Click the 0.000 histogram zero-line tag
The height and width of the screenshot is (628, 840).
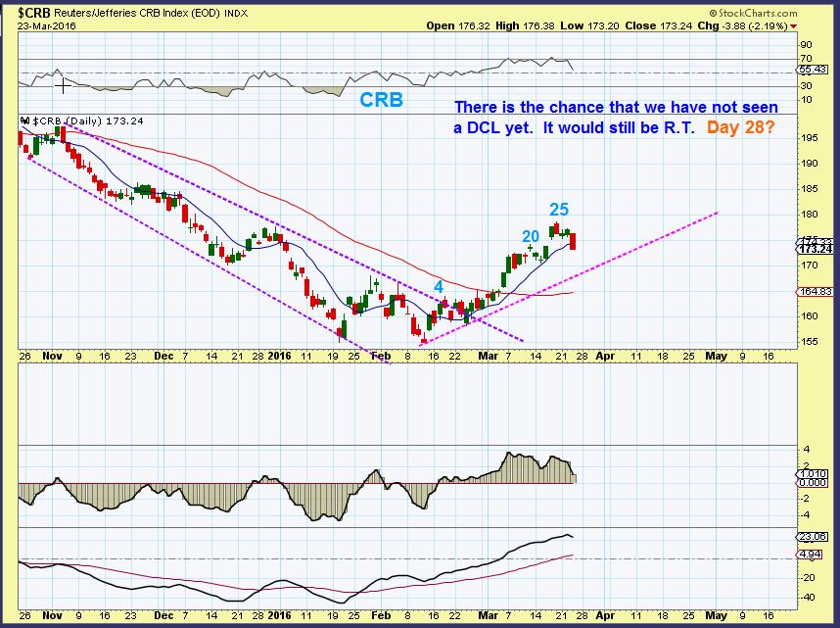pos(814,483)
